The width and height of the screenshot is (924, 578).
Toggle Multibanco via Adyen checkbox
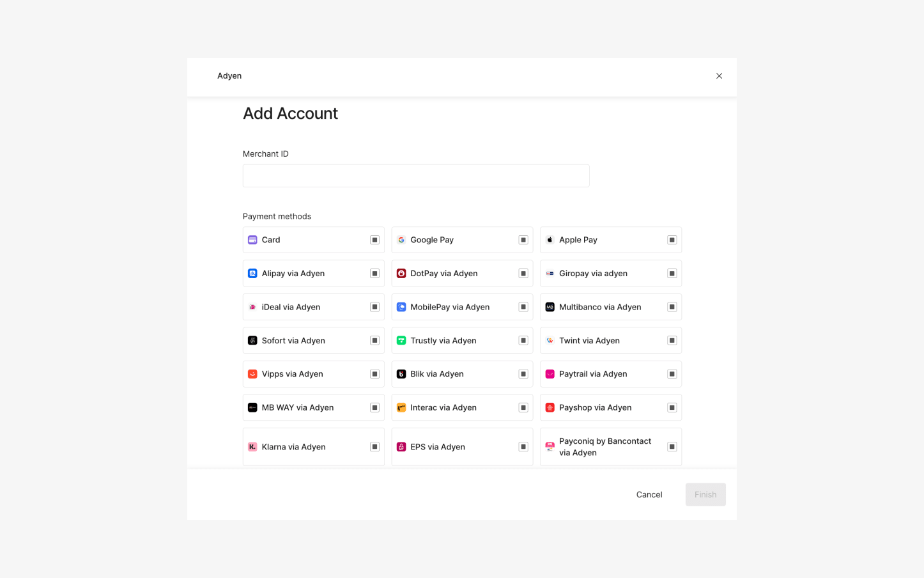pos(672,307)
